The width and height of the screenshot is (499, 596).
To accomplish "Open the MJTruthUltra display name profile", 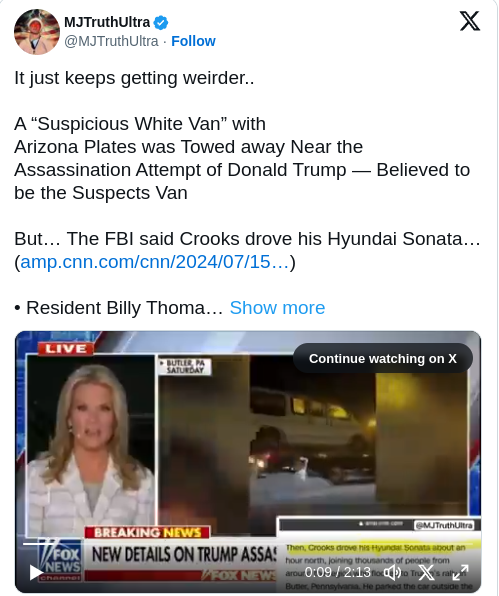I will pos(107,22).
